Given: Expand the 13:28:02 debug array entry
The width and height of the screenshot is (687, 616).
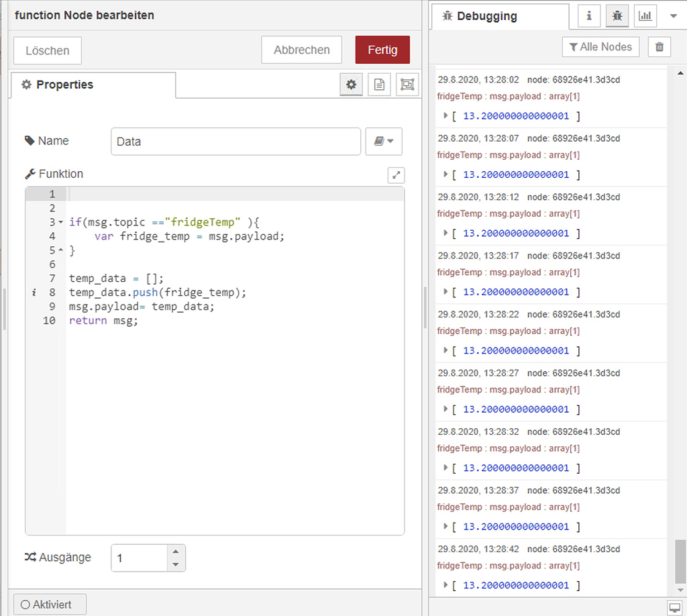Looking at the screenshot, I should tap(445, 115).
